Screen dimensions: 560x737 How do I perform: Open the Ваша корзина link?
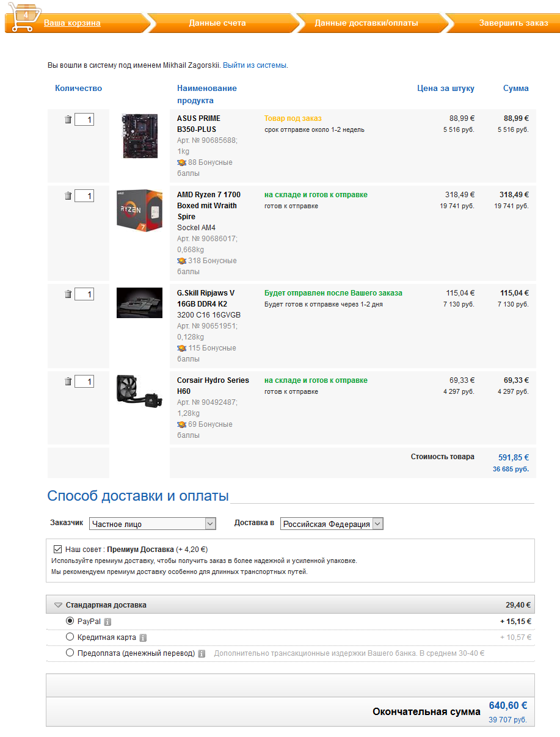tap(72, 23)
